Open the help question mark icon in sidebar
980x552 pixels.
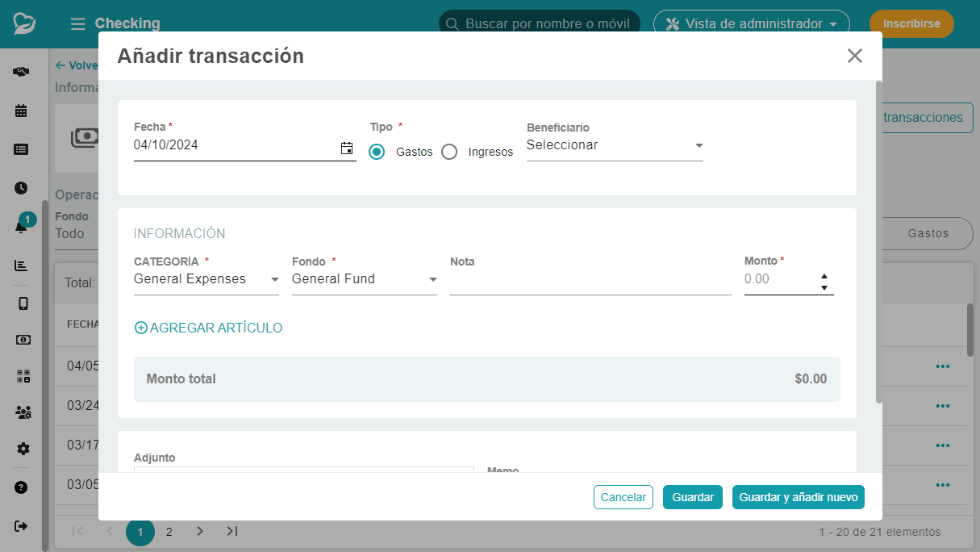(x=22, y=487)
